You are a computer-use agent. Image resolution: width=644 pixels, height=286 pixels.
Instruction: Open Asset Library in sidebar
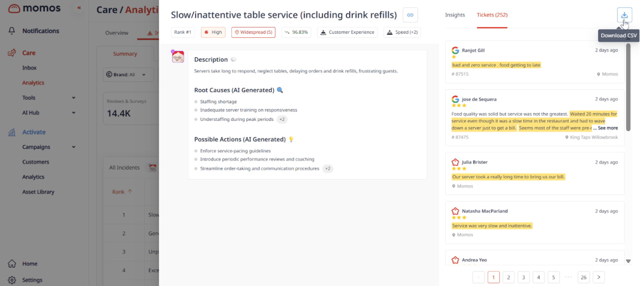tap(38, 192)
